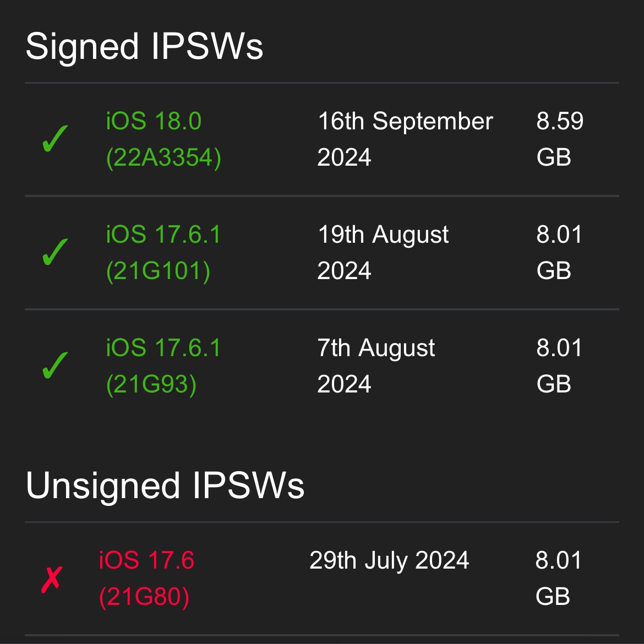Click the red X next to iOS 17.6
Image resolution: width=644 pixels, height=644 pixels.
pyautogui.click(x=52, y=579)
